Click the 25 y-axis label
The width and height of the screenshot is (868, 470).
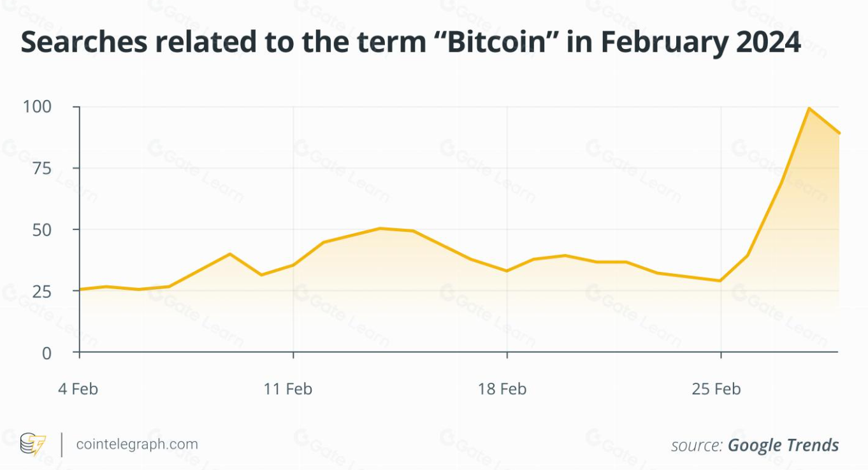click(x=41, y=291)
